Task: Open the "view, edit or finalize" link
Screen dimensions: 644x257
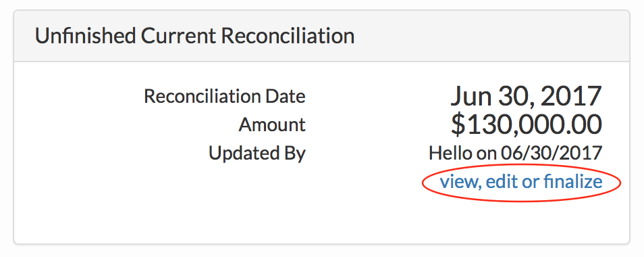Action: [x=520, y=182]
